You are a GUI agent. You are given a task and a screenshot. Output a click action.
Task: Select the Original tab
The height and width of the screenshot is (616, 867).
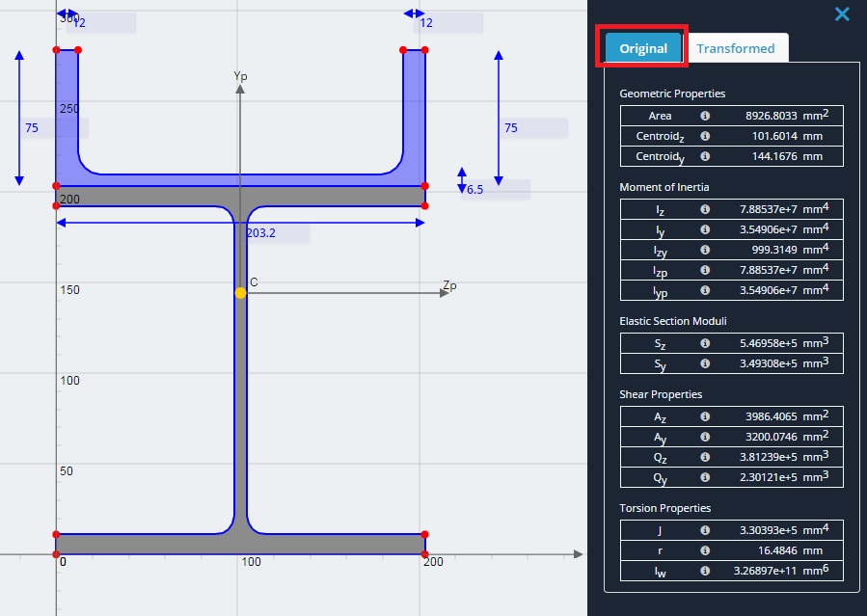tap(643, 48)
